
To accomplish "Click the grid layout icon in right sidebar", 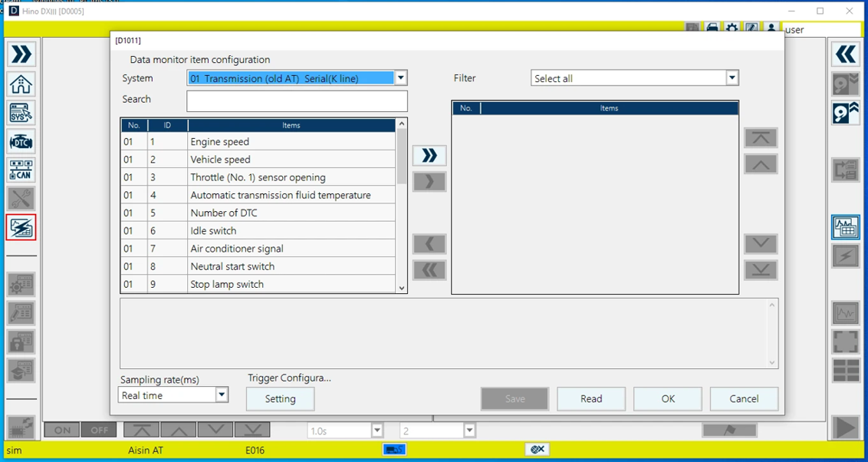I will (x=845, y=371).
